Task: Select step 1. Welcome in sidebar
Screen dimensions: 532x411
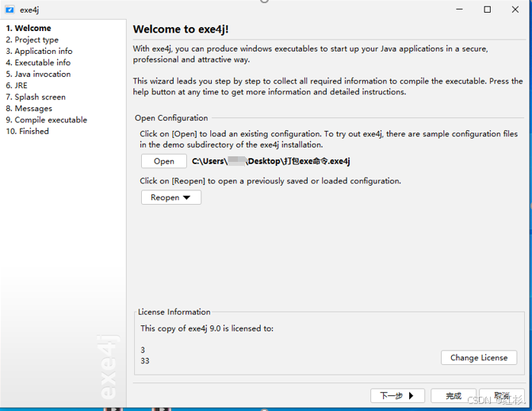Action: (29, 29)
